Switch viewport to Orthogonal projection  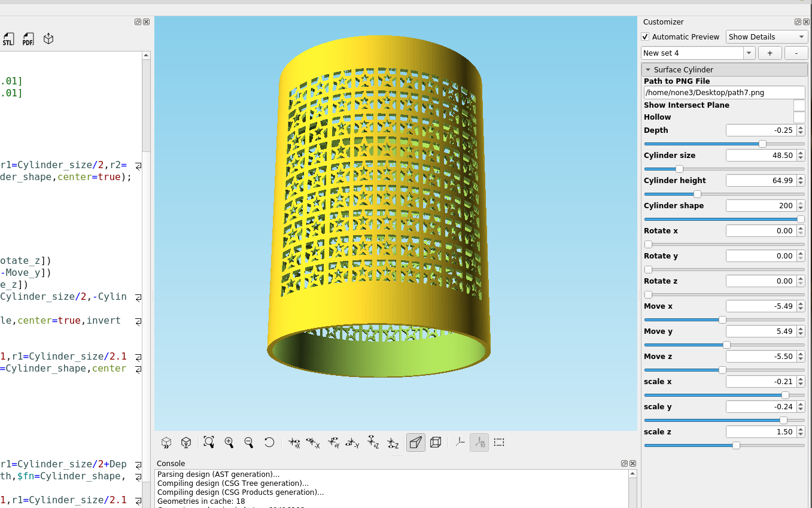[436, 442]
